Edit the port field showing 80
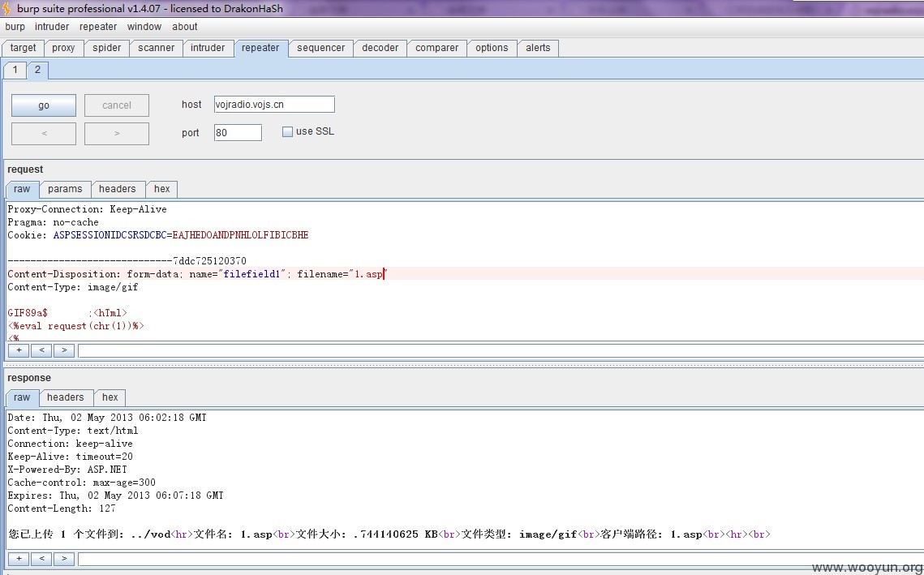This screenshot has height=575, width=924. (238, 132)
